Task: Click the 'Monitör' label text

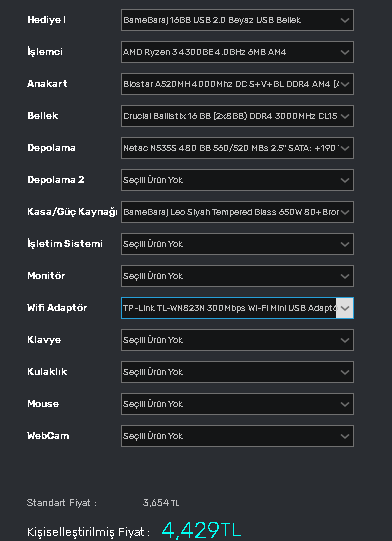Action: pyautogui.click(x=46, y=276)
